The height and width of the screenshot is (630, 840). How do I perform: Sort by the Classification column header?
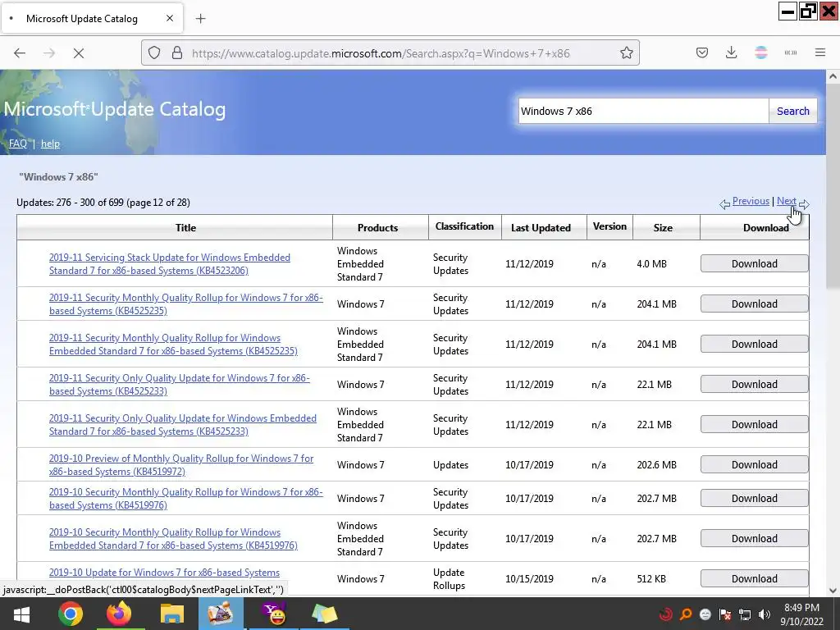click(x=464, y=226)
